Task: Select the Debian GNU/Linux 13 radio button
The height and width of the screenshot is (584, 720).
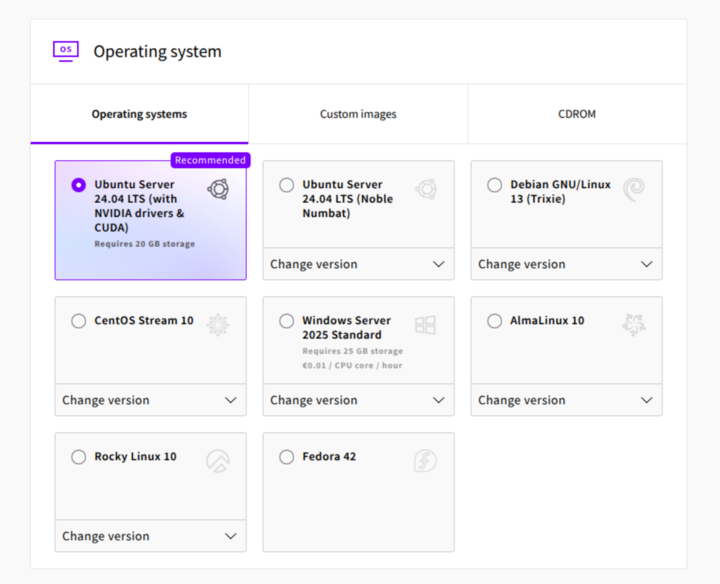Action: pos(494,185)
